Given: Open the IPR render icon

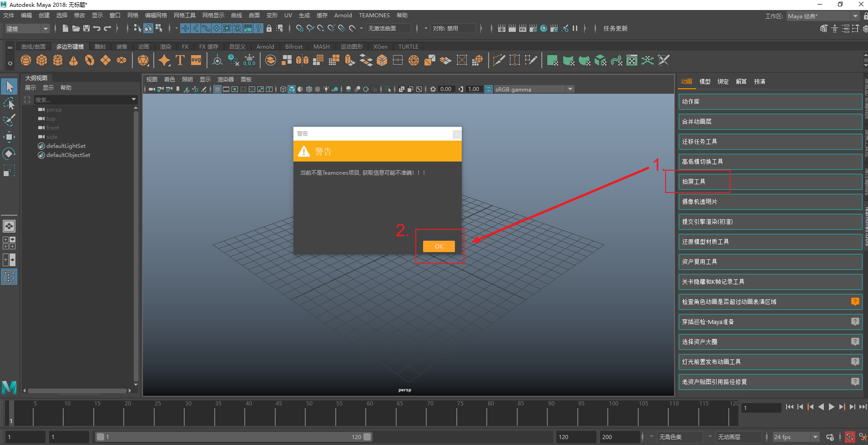Looking at the screenshot, I should 522,28.
